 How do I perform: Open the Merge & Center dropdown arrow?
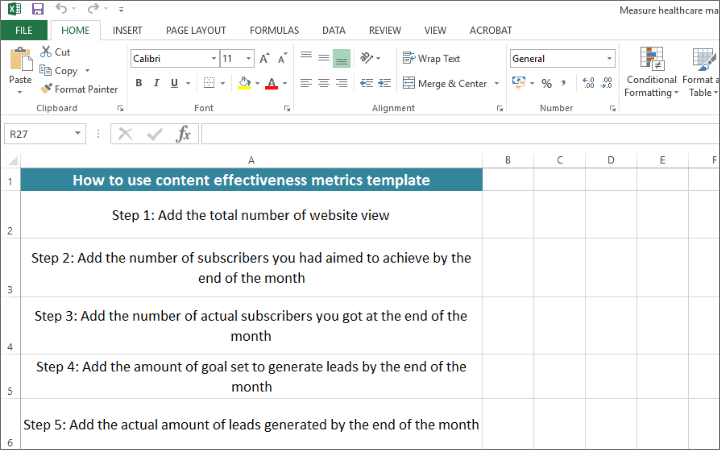497,84
